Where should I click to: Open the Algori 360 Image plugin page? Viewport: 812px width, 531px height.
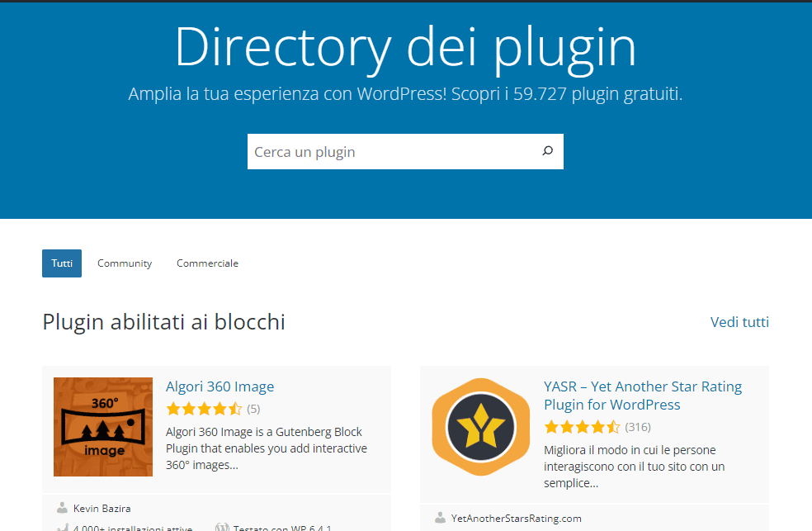219,386
